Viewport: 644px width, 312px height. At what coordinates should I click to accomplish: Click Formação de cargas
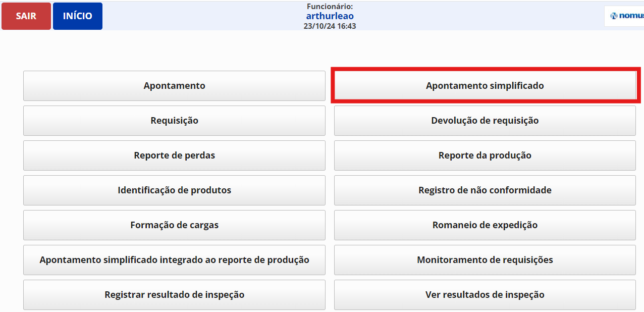(x=174, y=225)
